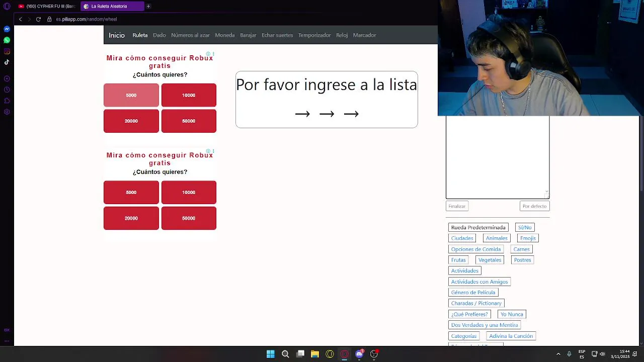The width and height of the screenshot is (644, 362).
Task: Open WhatsApp in the Opera sidebar
Action: 7,40
